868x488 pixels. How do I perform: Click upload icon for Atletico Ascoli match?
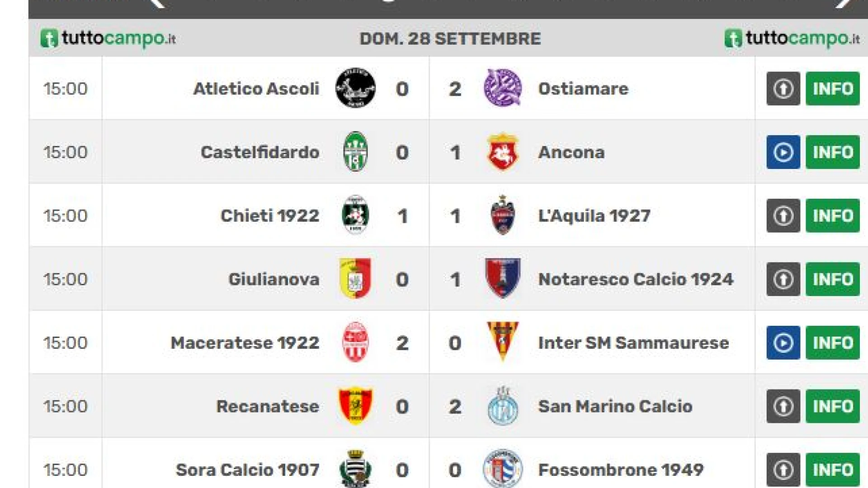point(783,89)
